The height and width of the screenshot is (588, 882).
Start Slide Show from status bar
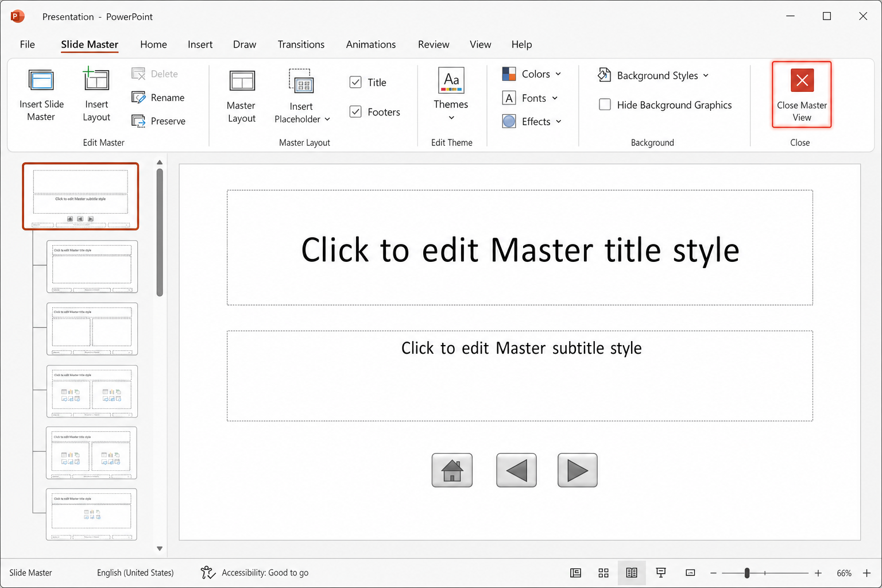661,572
